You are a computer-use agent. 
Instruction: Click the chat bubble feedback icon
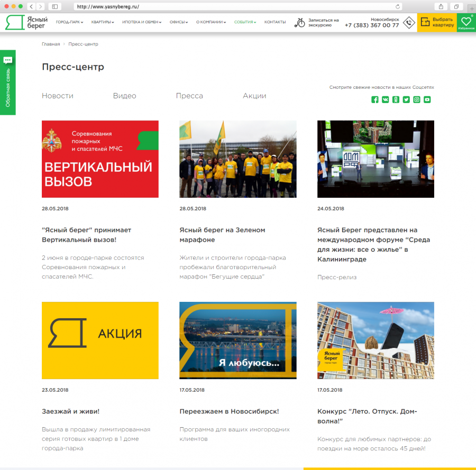[x=8, y=60]
